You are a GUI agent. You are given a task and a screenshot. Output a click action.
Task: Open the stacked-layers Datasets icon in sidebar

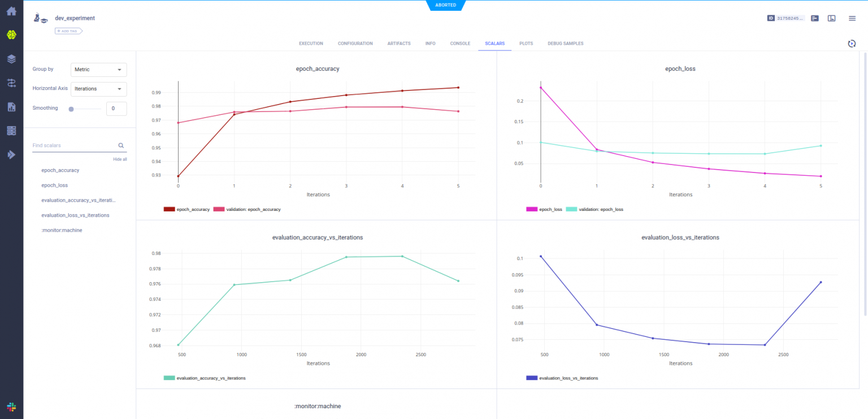click(11, 59)
